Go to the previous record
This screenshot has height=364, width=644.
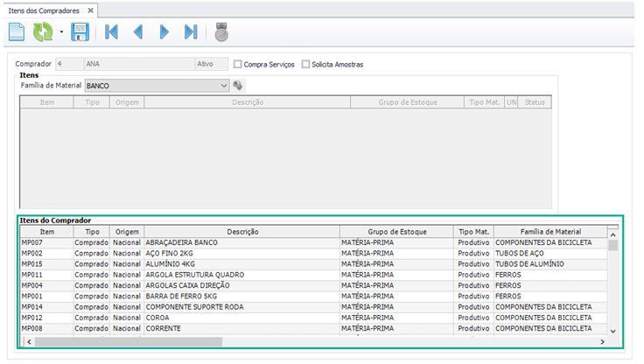pos(137,32)
